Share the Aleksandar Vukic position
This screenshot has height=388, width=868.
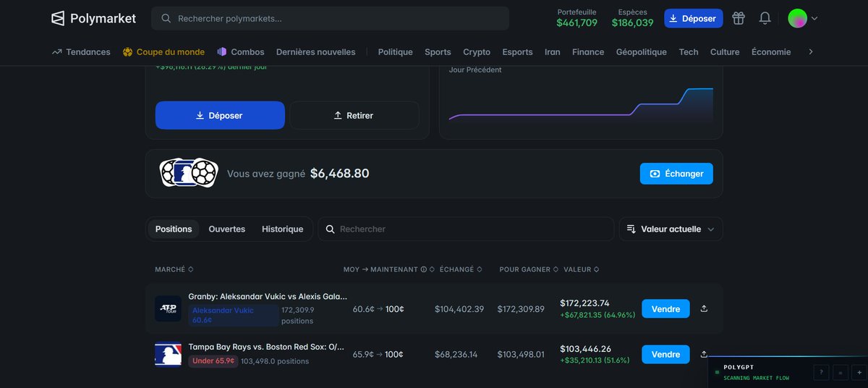(704, 308)
